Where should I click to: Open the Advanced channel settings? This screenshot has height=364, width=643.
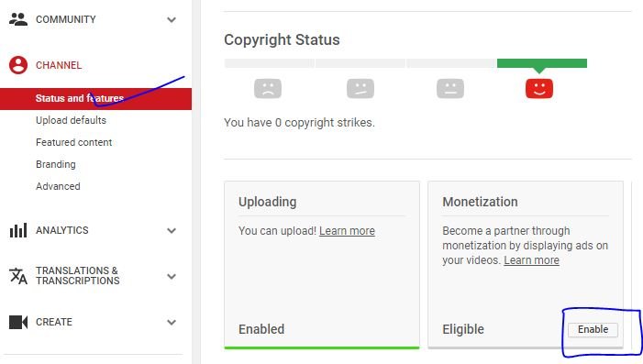tap(58, 186)
